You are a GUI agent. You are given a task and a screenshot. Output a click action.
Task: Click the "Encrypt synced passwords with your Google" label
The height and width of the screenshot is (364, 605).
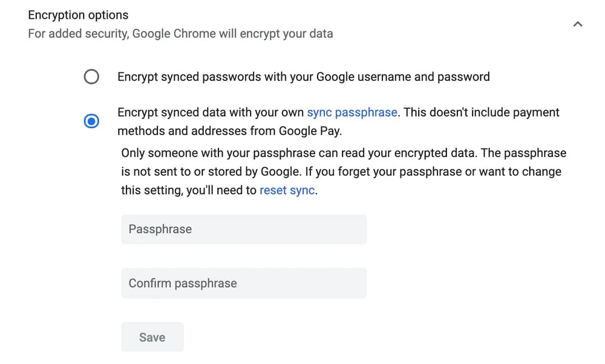215,77
